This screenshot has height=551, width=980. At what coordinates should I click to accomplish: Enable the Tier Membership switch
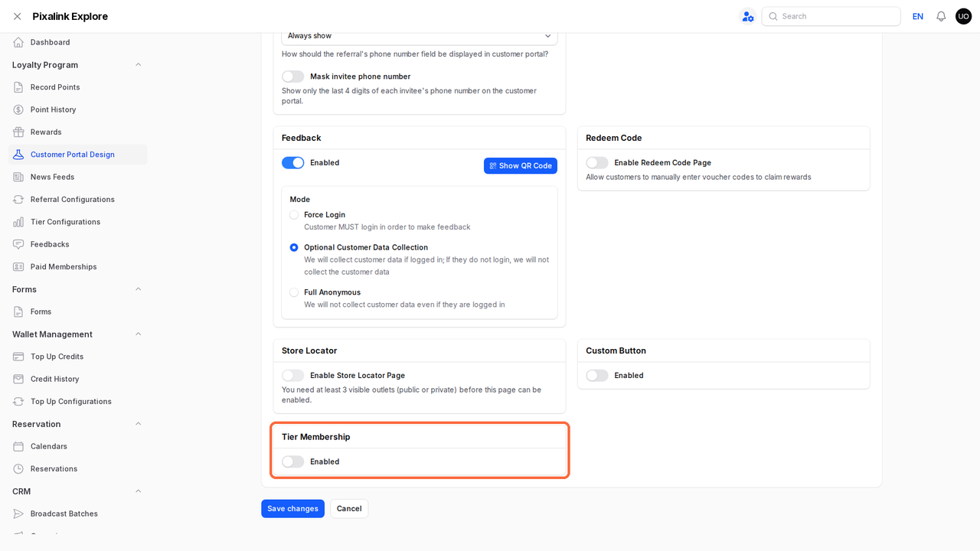click(x=293, y=461)
